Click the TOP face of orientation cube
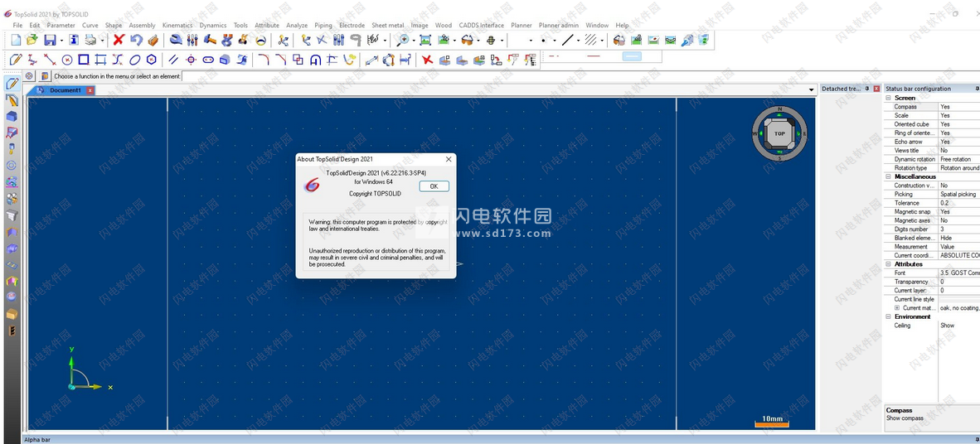Screen dimensions: 980x444 [x=779, y=133]
